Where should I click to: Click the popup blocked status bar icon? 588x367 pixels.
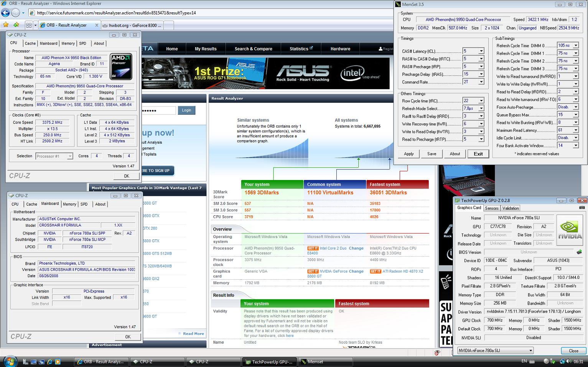(437, 352)
